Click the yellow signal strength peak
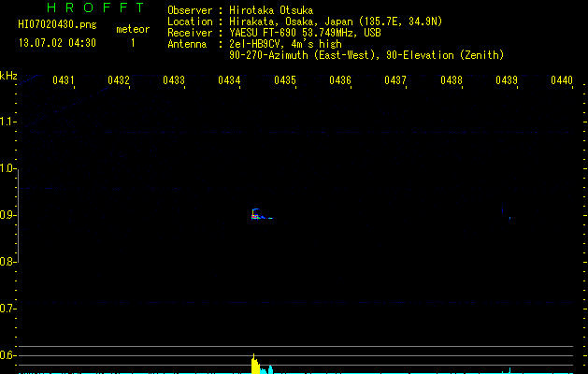This screenshot has width=588, height=374. coord(255,364)
